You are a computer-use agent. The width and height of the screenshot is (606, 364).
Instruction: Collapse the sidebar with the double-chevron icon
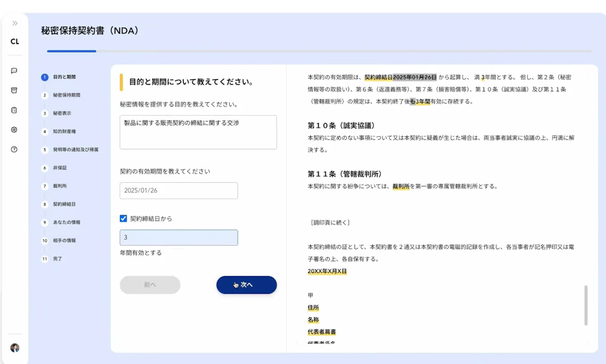[14, 24]
